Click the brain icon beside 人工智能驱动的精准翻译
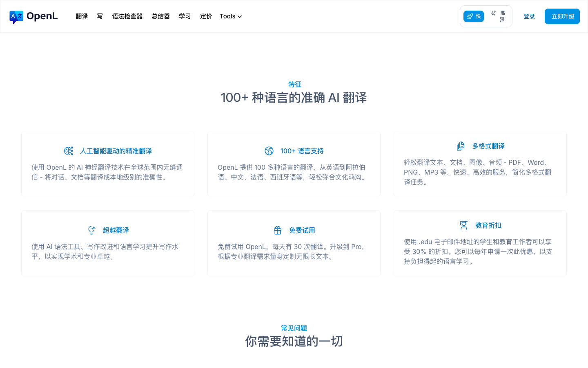Screen dimensions: 588x368 point(69,151)
